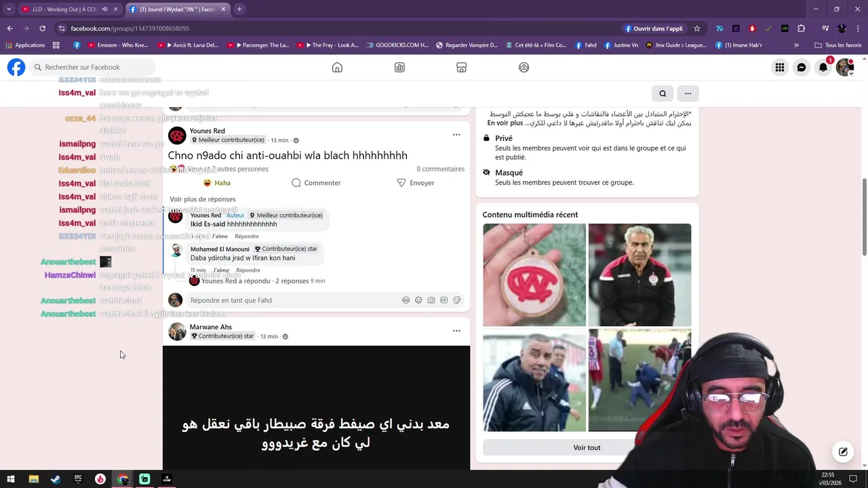Viewport: 868px width, 488px height.
Task: Open emoji picker in reply box
Action: point(418,300)
